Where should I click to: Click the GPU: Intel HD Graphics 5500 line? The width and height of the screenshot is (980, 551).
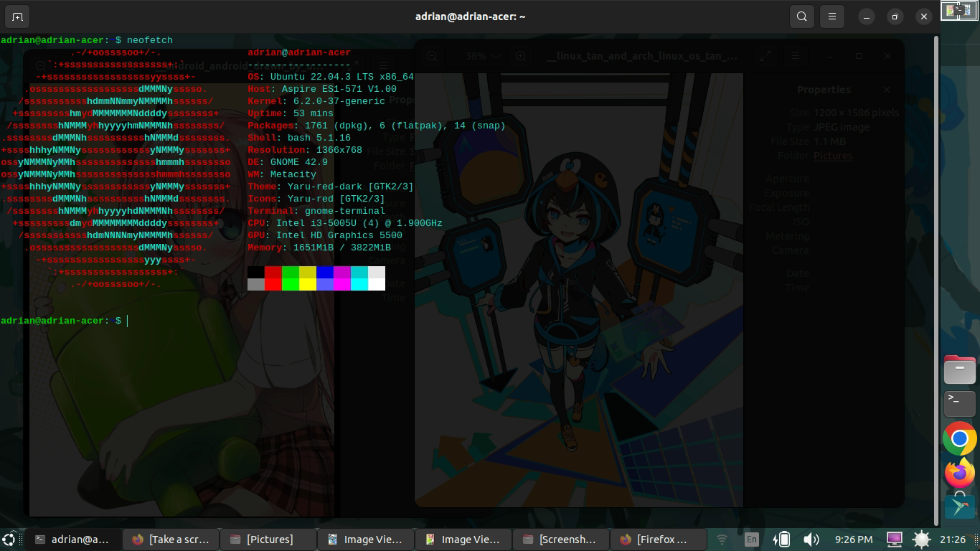pos(325,235)
